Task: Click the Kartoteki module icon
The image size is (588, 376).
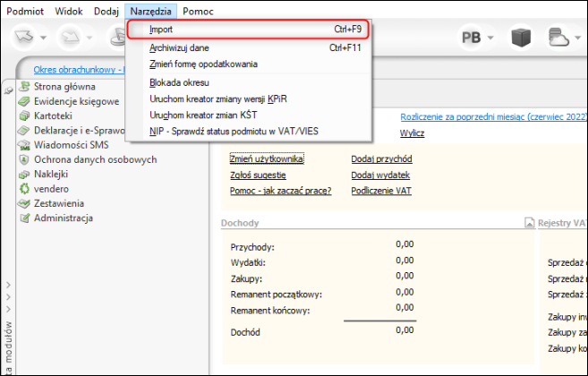Action: tap(24, 116)
